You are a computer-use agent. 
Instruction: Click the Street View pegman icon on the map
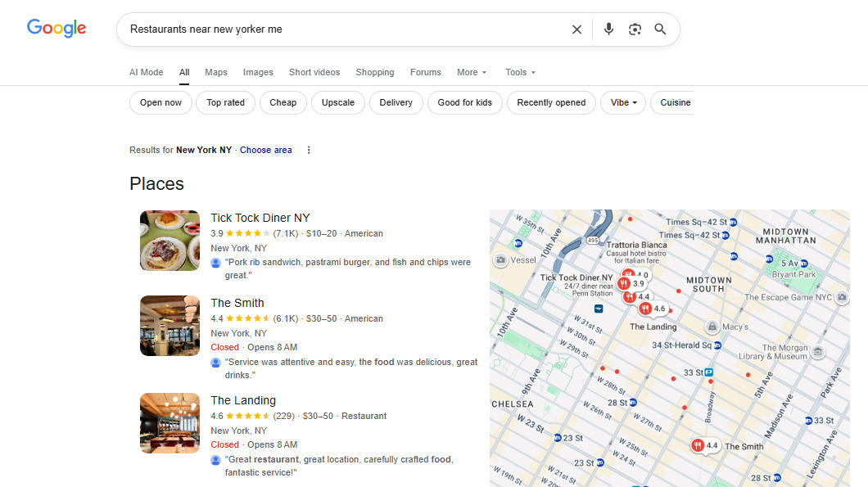[500, 259]
